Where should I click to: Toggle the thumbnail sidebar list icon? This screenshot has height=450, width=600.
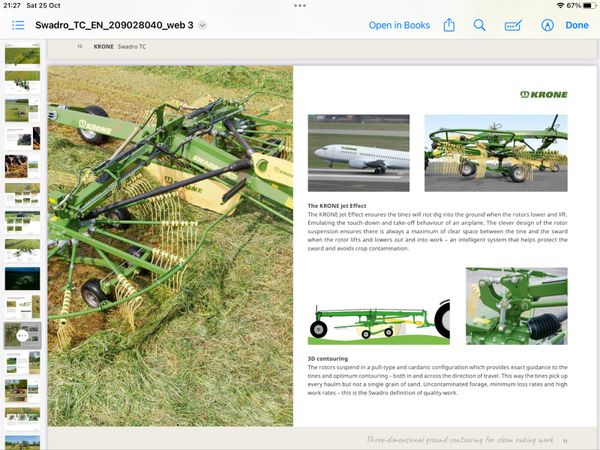coord(18,25)
